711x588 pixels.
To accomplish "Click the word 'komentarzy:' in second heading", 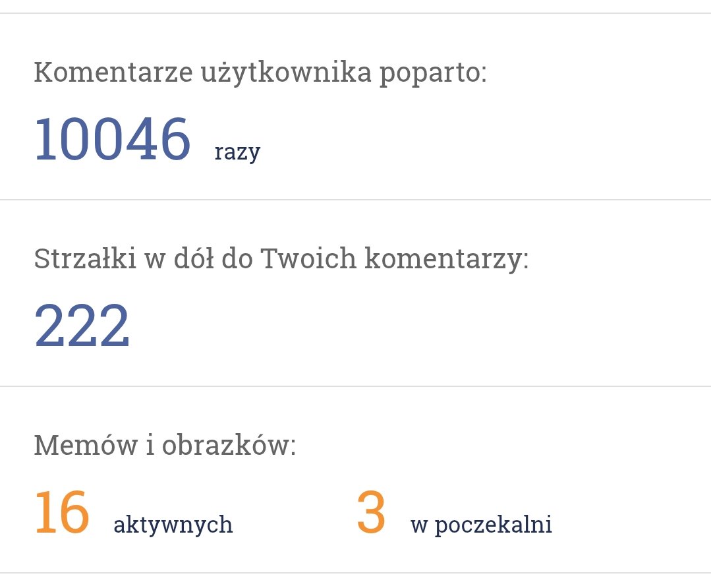I will pyautogui.click(x=447, y=260).
